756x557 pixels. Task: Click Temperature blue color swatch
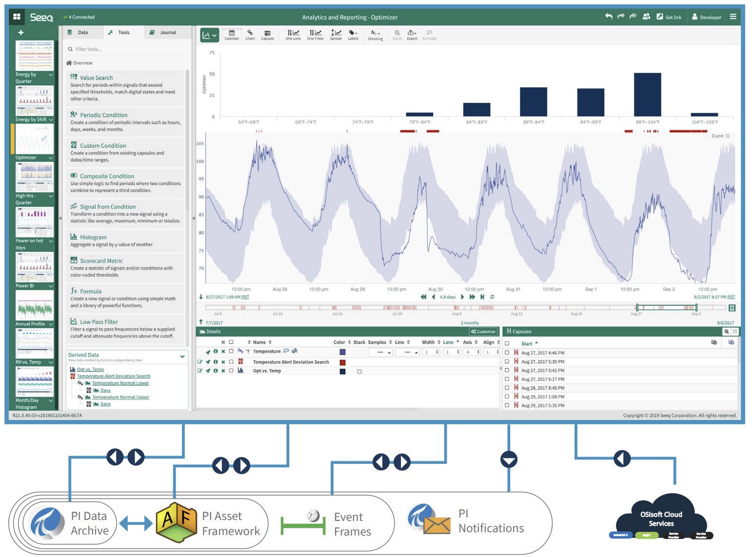pos(342,352)
